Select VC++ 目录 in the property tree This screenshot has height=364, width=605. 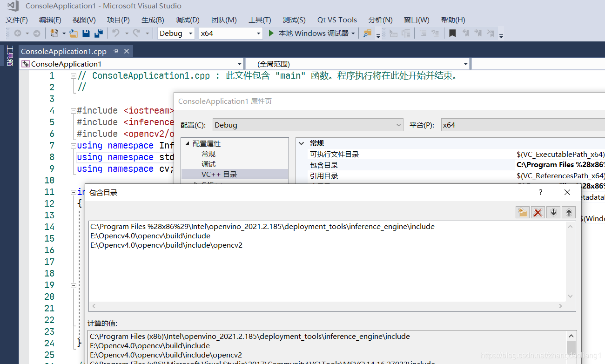[219, 175]
